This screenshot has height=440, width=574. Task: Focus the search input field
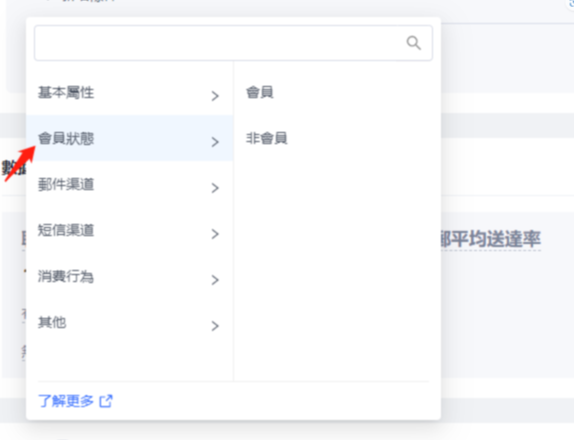coord(233,43)
